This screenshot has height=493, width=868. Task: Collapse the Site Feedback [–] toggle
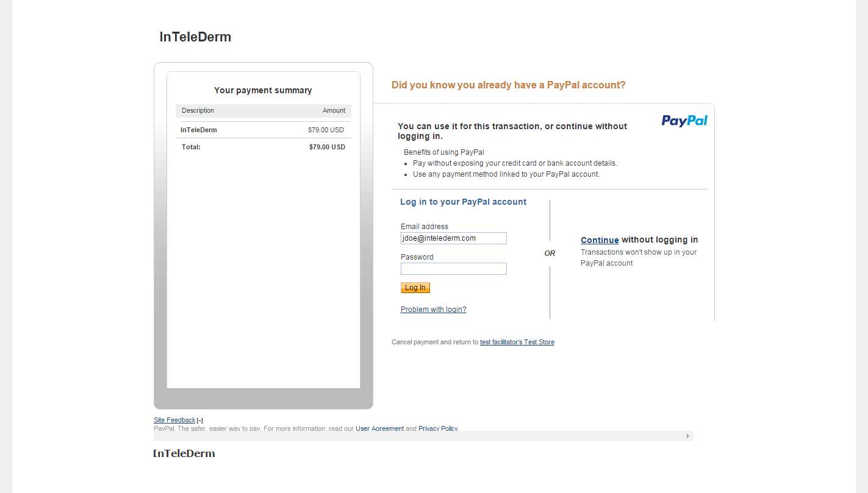[200, 420]
